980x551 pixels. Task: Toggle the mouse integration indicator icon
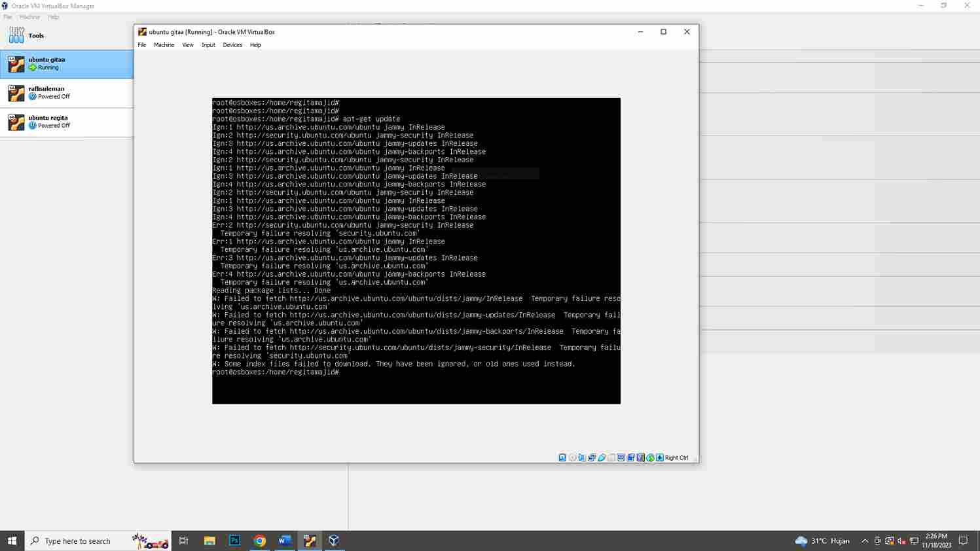[650, 457]
